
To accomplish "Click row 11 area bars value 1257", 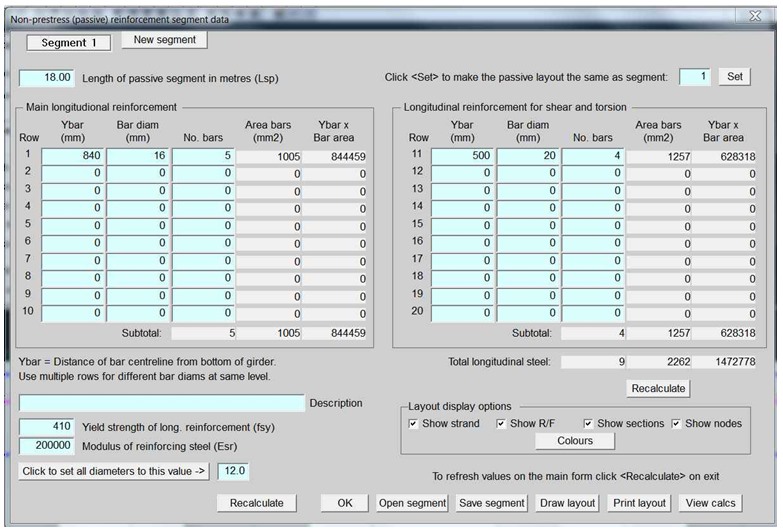I will point(659,157).
